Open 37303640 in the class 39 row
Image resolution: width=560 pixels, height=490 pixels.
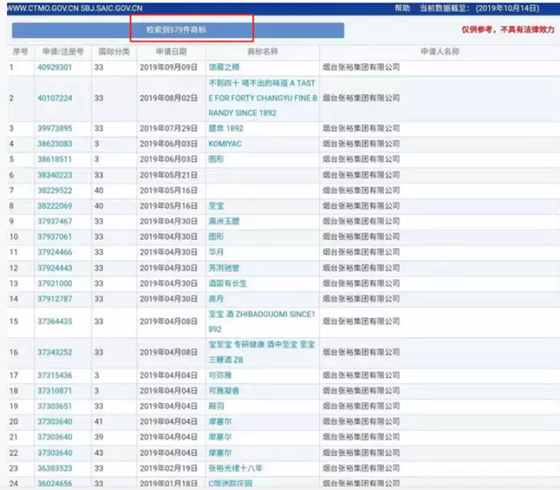[x=55, y=437]
